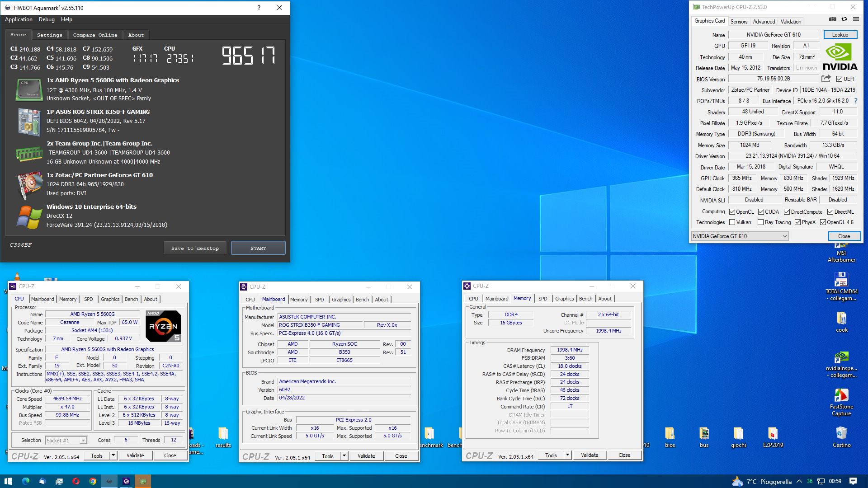The image size is (868, 488).
Task: Open the cook desktop folder
Action: (841, 322)
